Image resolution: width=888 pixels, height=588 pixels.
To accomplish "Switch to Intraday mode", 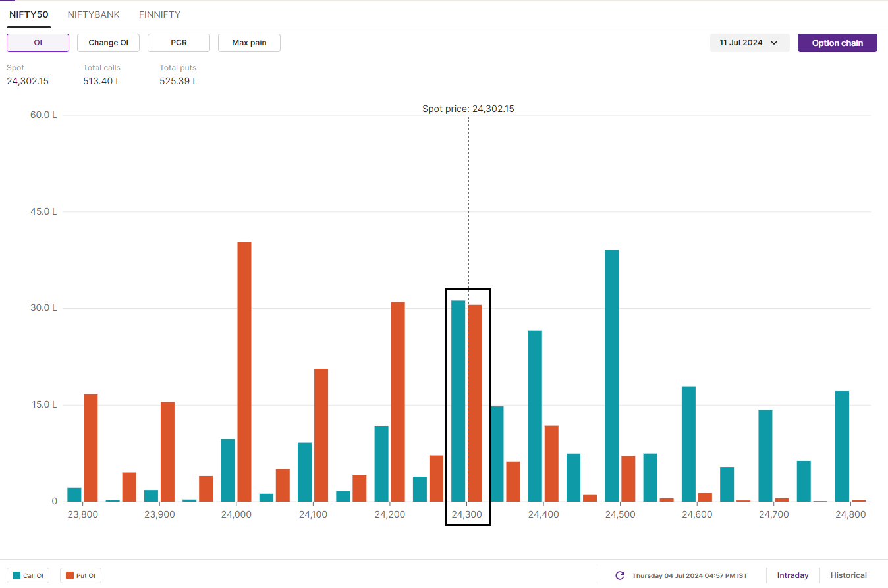I will click(x=792, y=575).
